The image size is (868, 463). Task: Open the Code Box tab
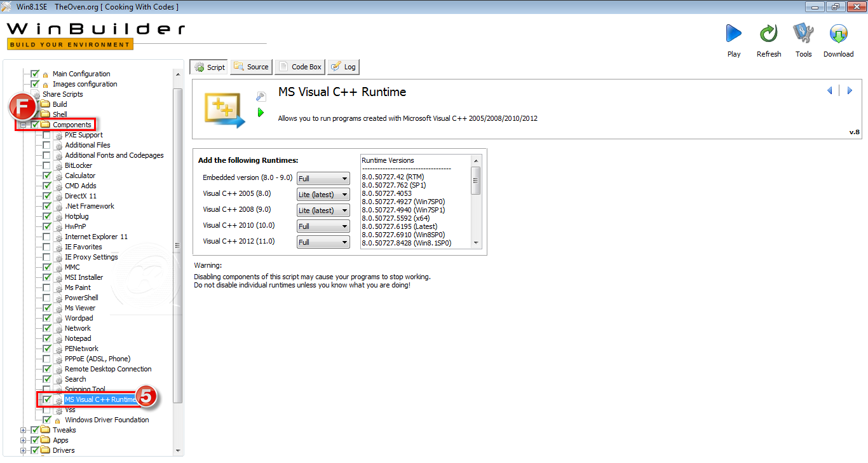click(x=300, y=67)
